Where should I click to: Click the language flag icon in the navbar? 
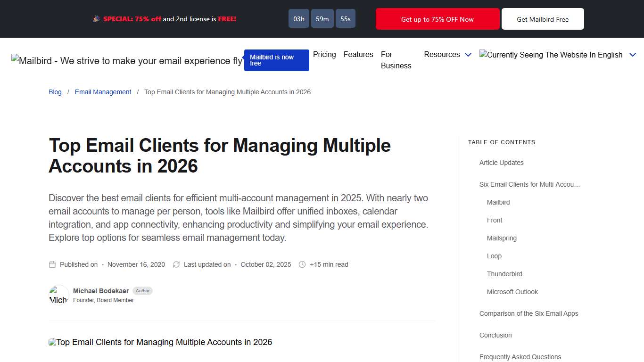pos(483,55)
